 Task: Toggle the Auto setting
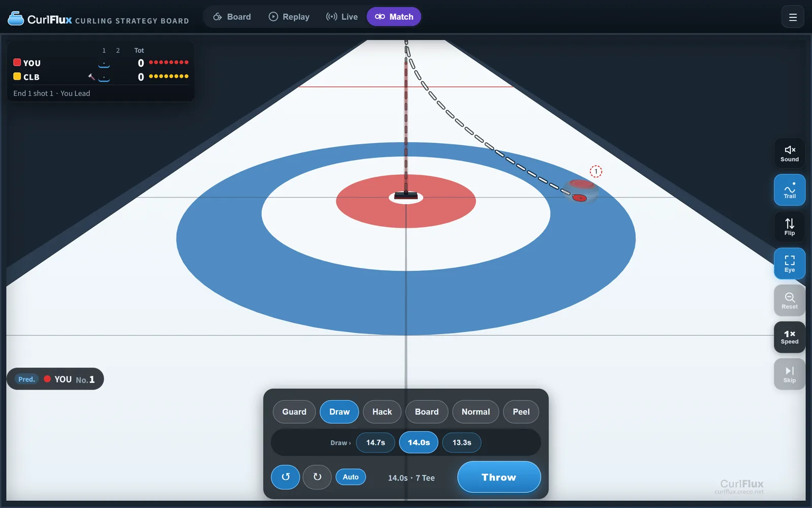[x=351, y=477]
